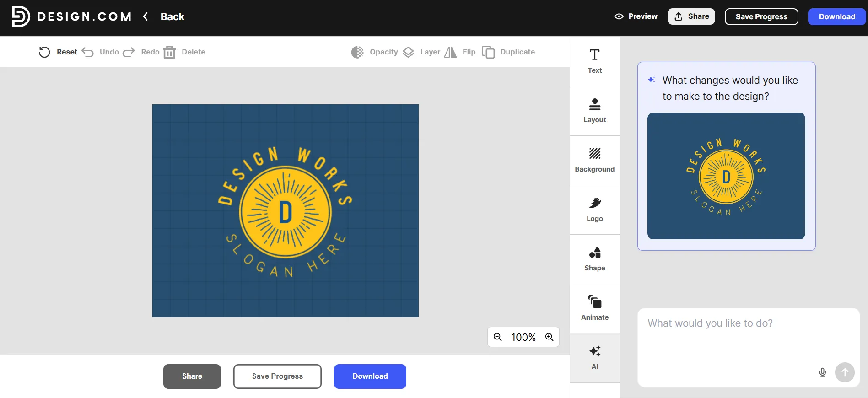Click the bottom blue Download button

tap(370, 376)
